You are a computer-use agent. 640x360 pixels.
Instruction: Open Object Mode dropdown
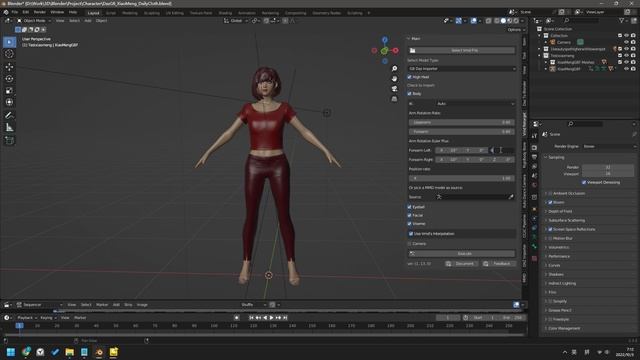tap(34, 20)
